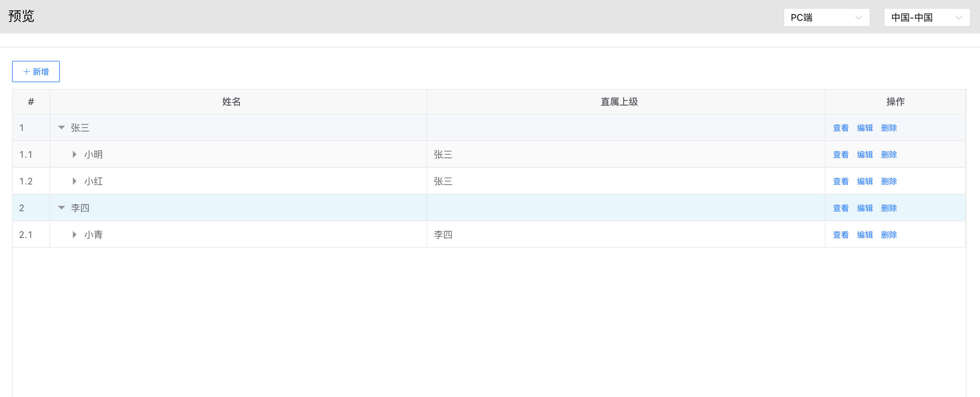
Task: Expand the 小红 row arrow
Action: pyautogui.click(x=75, y=181)
